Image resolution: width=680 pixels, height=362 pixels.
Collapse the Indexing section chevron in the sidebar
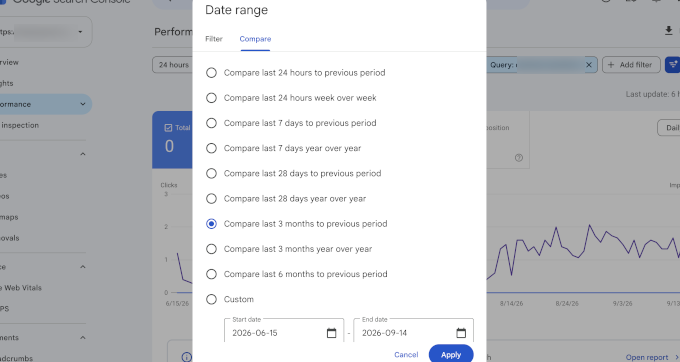point(82,154)
